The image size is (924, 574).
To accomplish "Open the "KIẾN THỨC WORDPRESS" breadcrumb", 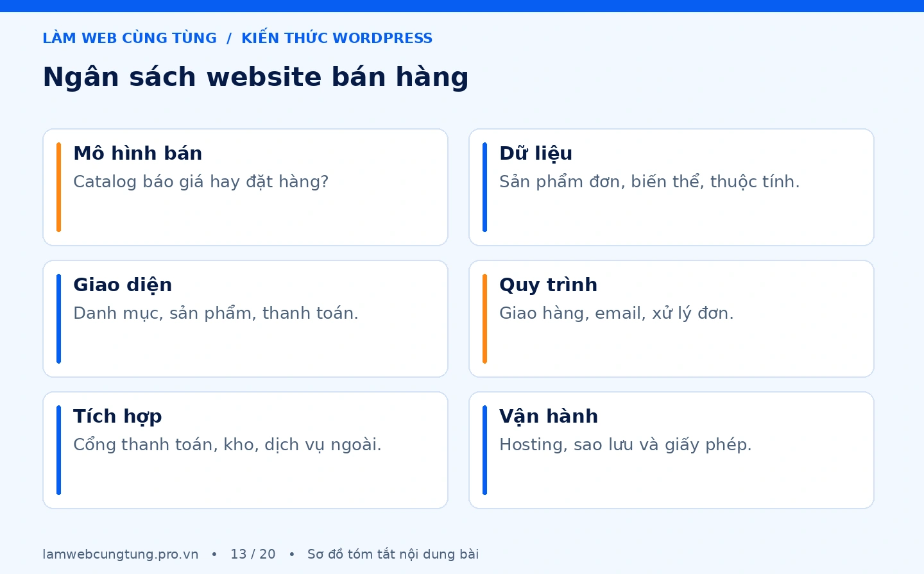I will point(337,38).
